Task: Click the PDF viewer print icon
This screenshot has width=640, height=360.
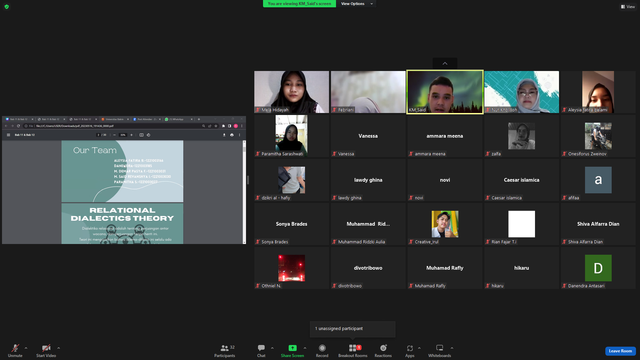Action: coord(232,135)
